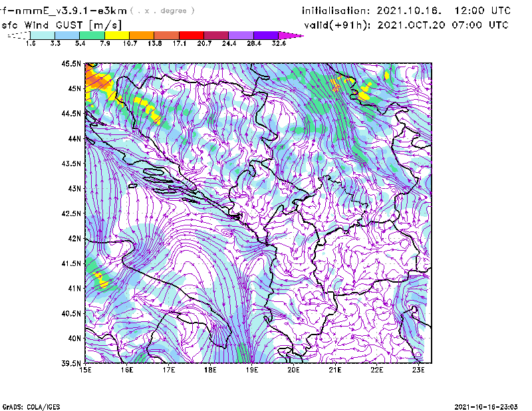Pick the bright red 17.1–20.7 legend swatch
This screenshot has height=411, width=532.
pos(192,35)
